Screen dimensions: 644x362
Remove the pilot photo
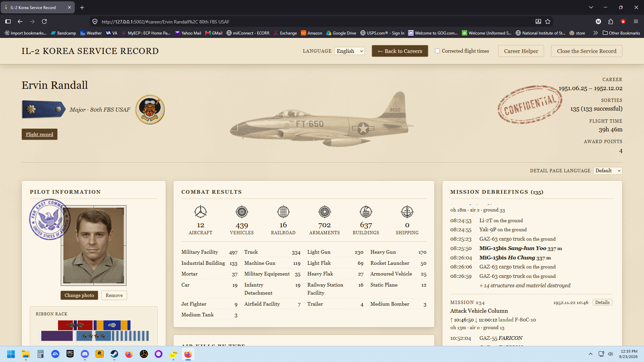point(114,295)
